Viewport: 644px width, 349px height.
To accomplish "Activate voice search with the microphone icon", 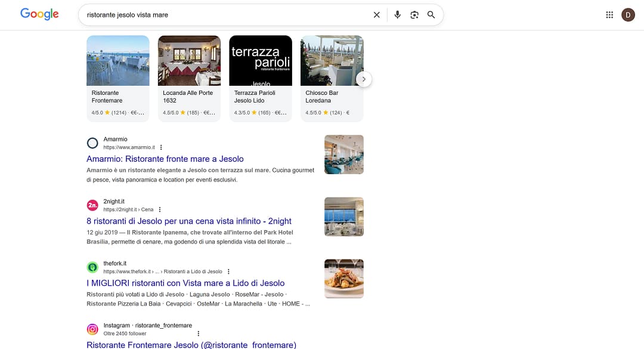I will click(x=397, y=14).
